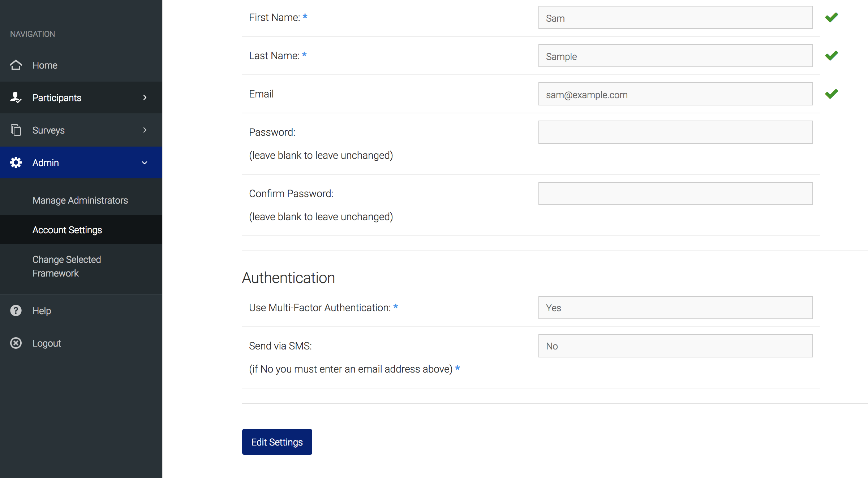
Task: Click the Admin gear icon
Action: coord(16,162)
